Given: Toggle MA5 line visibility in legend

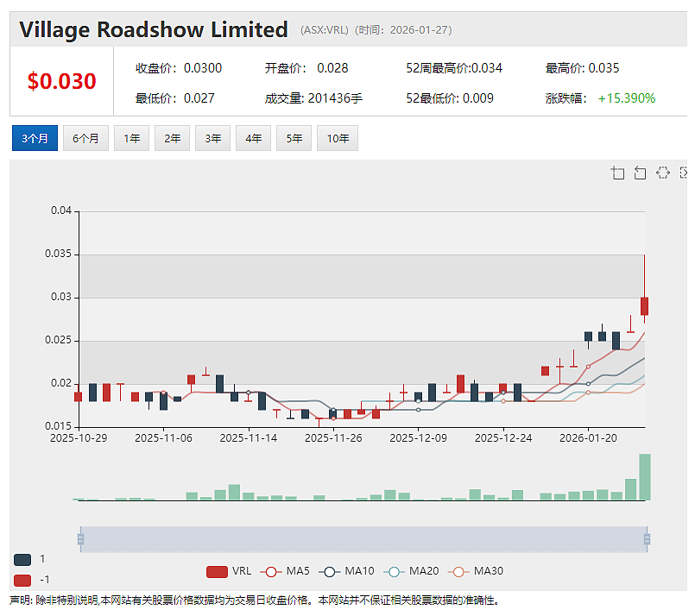Looking at the screenshot, I should 285,571.
